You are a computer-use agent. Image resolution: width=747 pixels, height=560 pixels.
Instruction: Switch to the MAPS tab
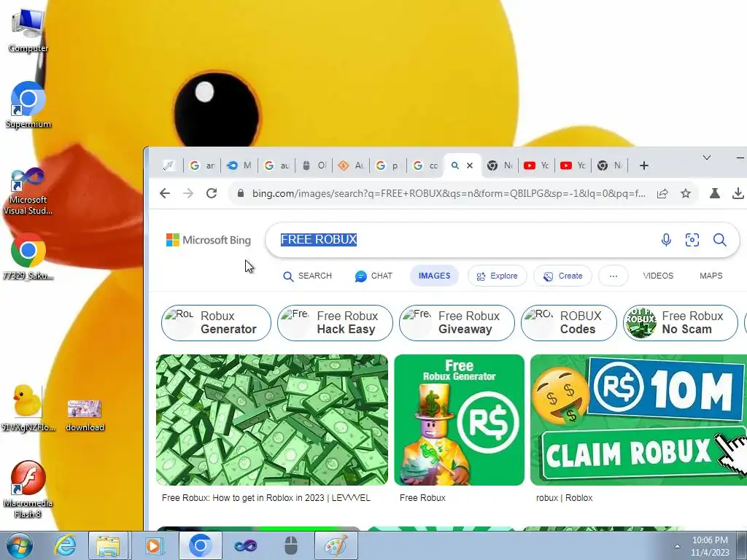[x=711, y=276]
